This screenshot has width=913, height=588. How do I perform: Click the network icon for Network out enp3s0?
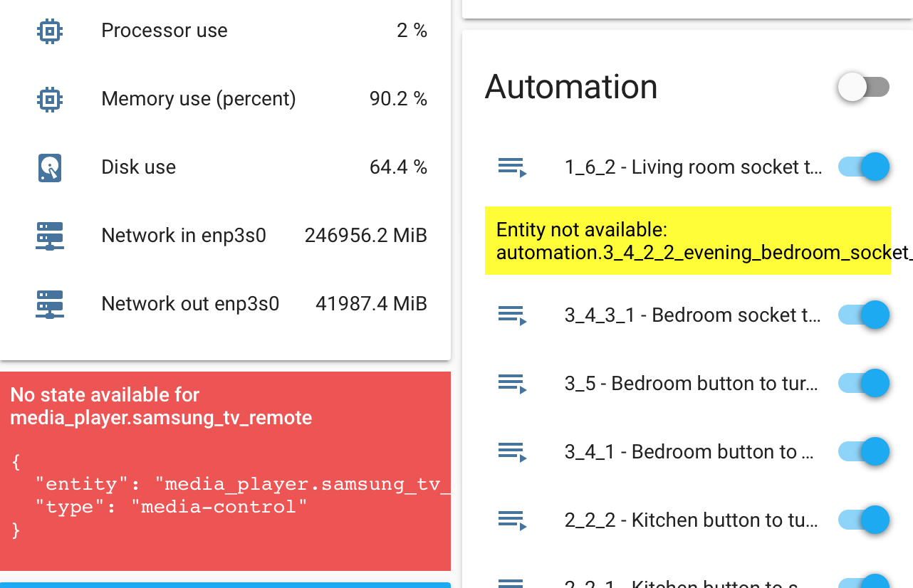point(49,304)
